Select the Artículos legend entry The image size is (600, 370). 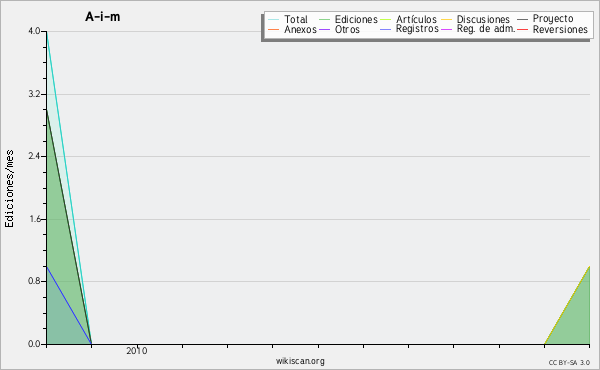[416, 19]
